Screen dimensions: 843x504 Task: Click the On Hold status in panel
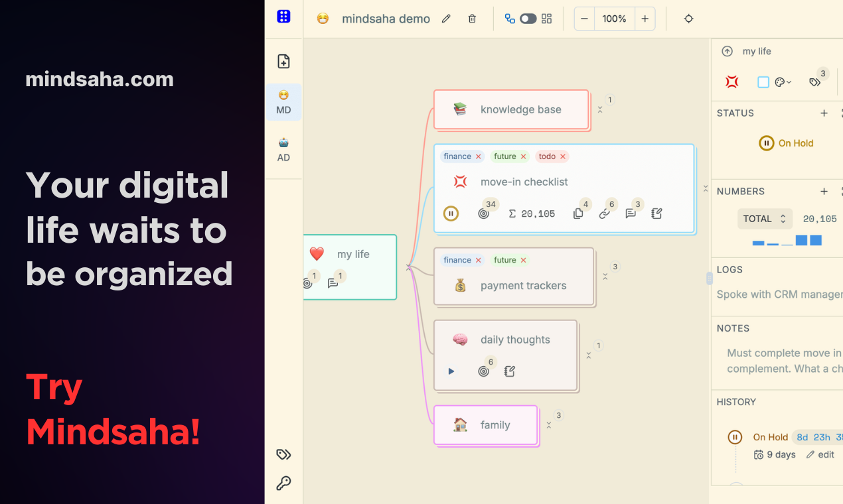tap(786, 143)
